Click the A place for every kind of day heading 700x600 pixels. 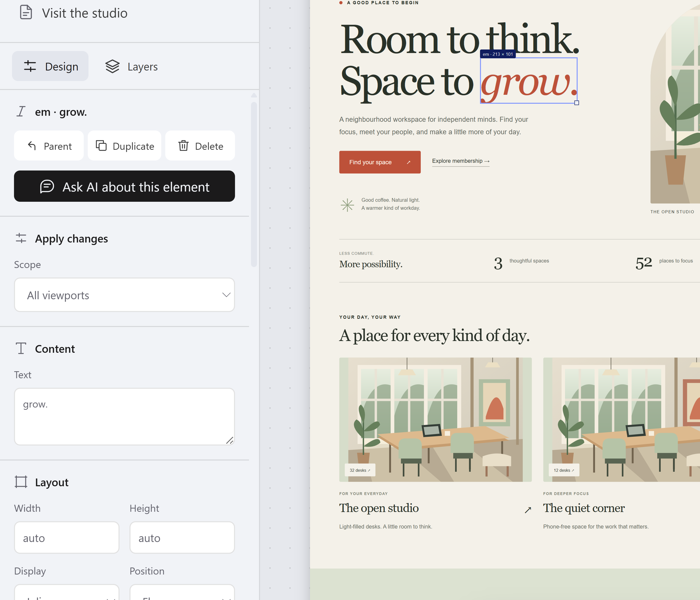[434, 336]
